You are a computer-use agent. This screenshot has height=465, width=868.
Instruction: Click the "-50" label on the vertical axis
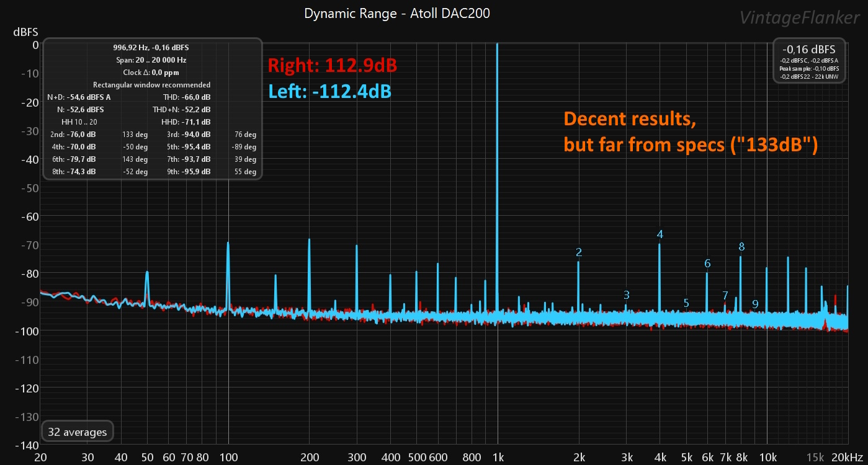pos(30,188)
